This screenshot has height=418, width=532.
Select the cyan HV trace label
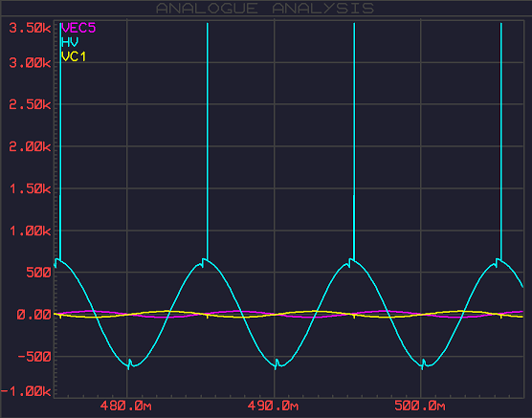[x=70, y=42]
